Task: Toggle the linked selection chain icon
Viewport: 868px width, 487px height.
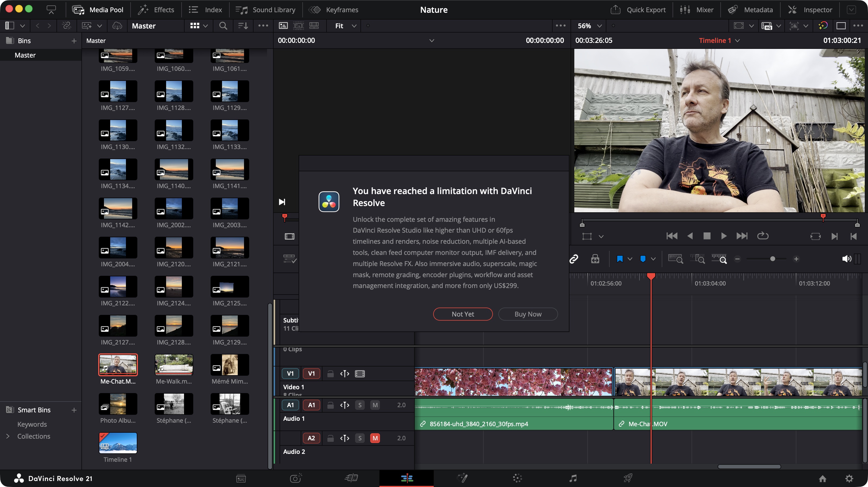Action: (574, 259)
